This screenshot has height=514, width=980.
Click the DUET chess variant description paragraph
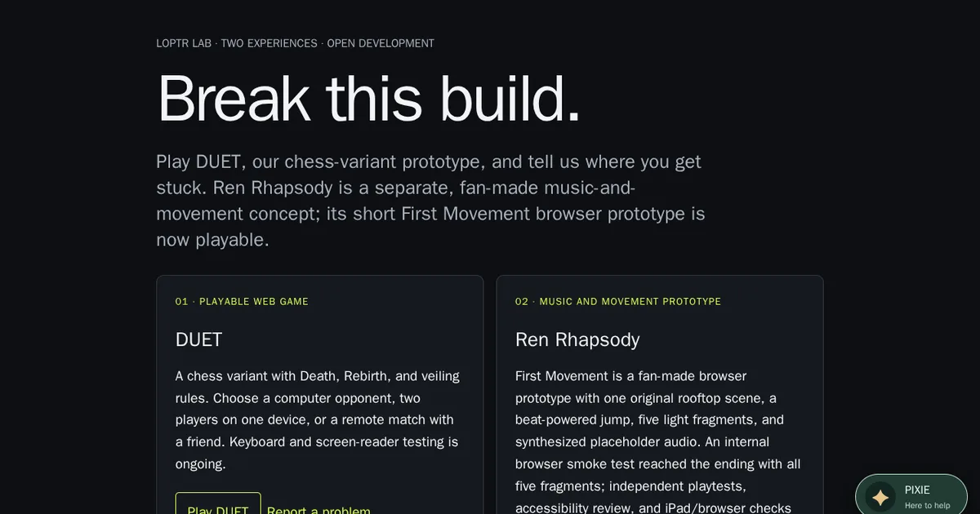[x=318, y=419]
